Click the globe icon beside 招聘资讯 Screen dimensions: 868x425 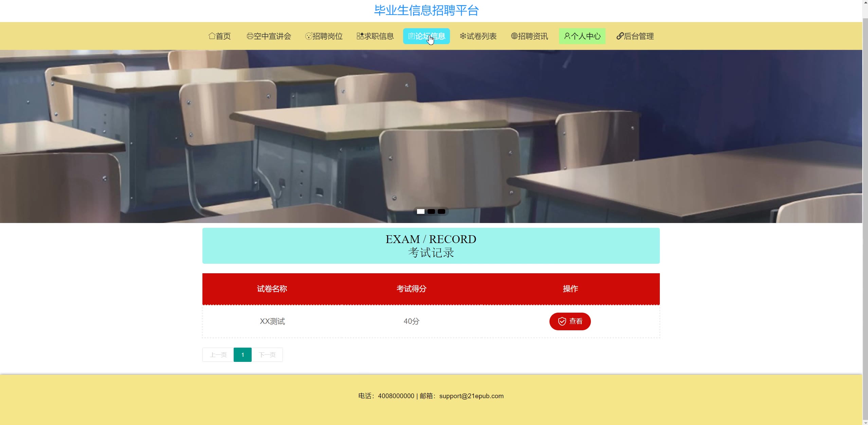[x=514, y=36]
